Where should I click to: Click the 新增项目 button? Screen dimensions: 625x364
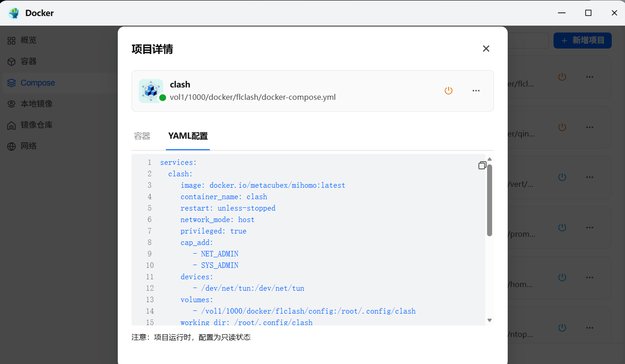pyautogui.click(x=582, y=40)
